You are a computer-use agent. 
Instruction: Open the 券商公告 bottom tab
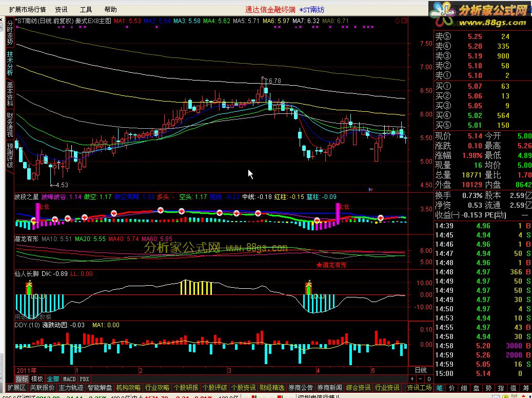[301, 388]
